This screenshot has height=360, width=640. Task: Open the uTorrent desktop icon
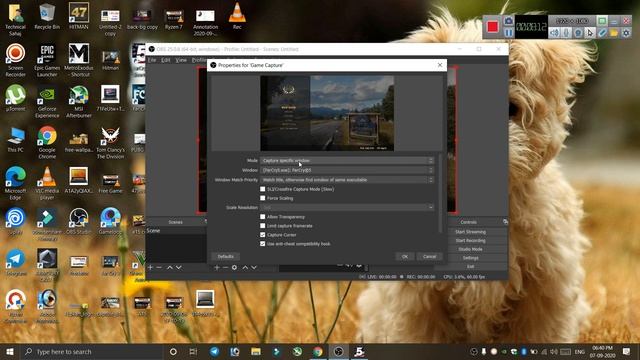[x=16, y=98]
